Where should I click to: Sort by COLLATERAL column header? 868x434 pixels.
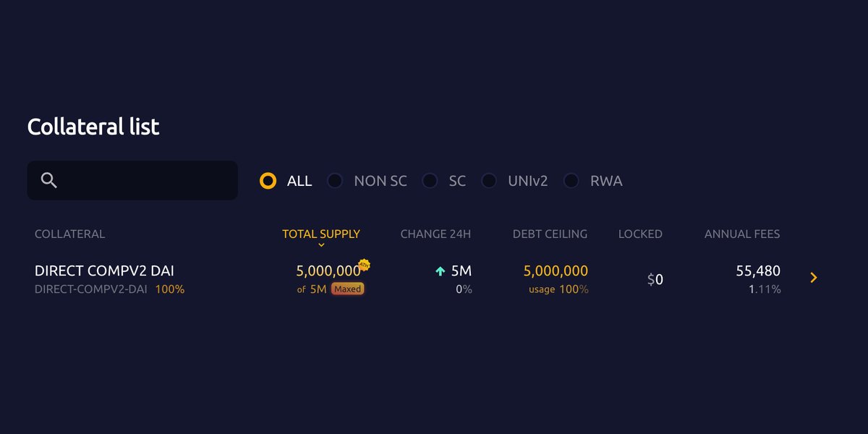[x=69, y=234]
